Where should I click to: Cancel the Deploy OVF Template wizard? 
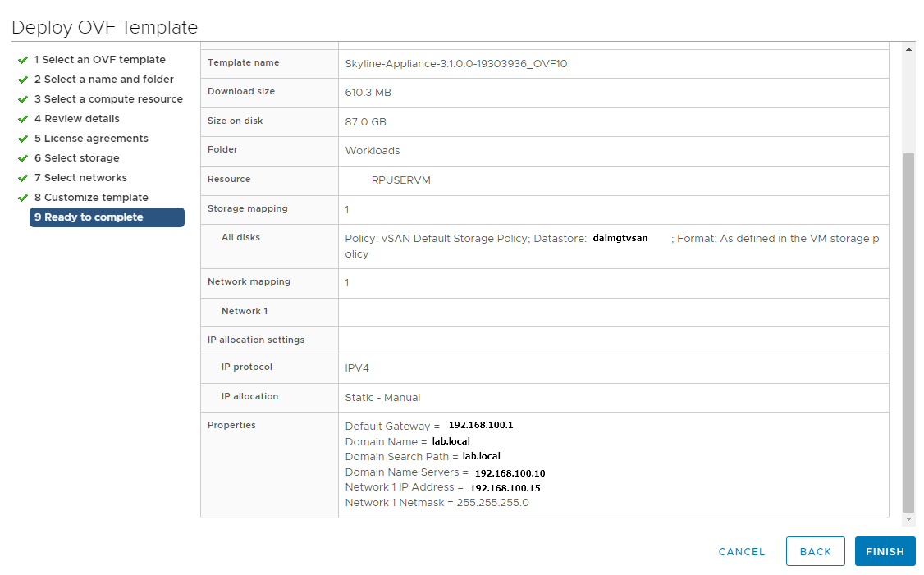pyautogui.click(x=742, y=552)
